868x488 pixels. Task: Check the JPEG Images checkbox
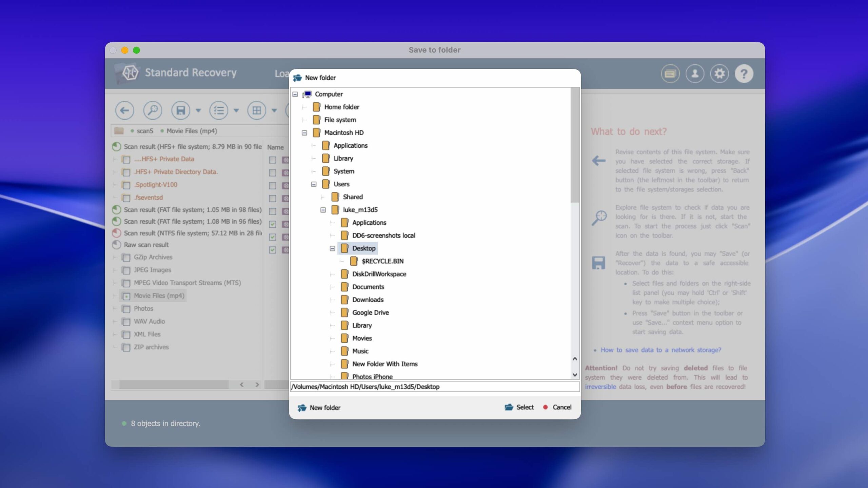click(x=126, y=270)
